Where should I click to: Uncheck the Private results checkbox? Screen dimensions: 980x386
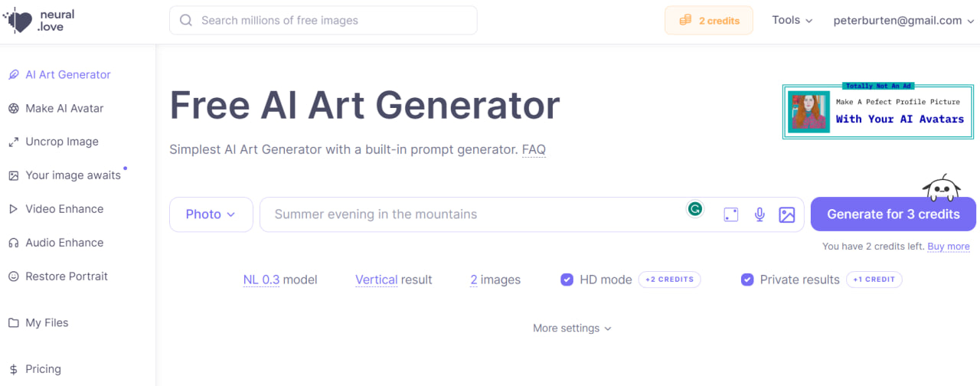747,280
